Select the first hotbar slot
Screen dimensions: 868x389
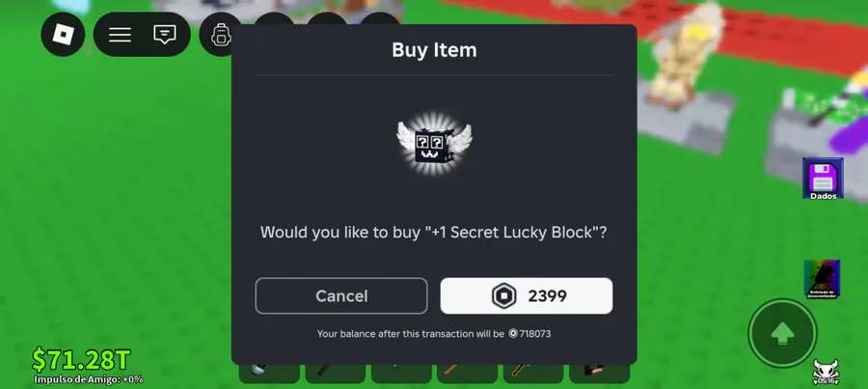269,373
